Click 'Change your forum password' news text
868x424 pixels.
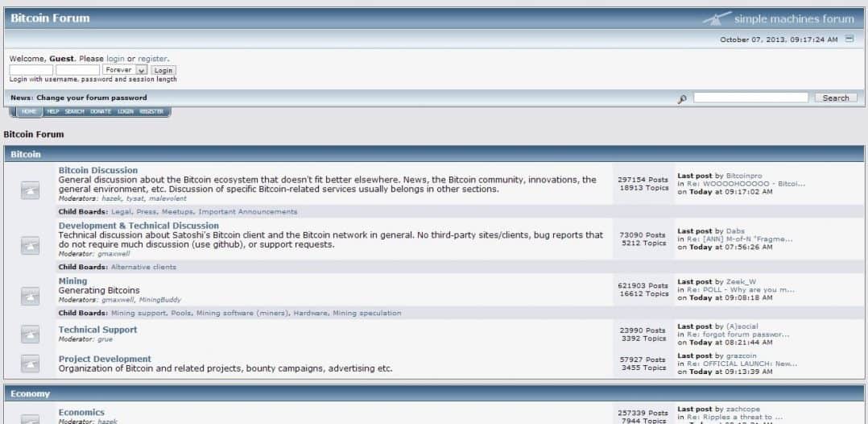(92, 98)
